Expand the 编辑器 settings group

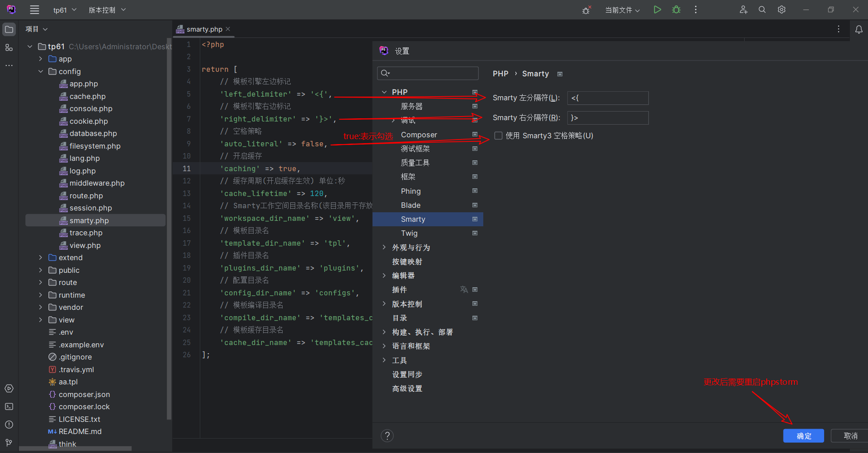(x=384, y=276)
